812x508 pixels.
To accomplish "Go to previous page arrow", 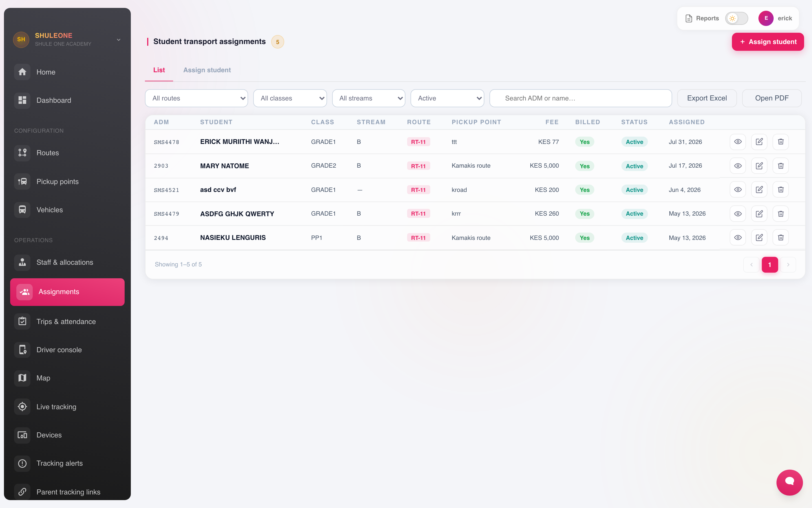I will 751,265.
